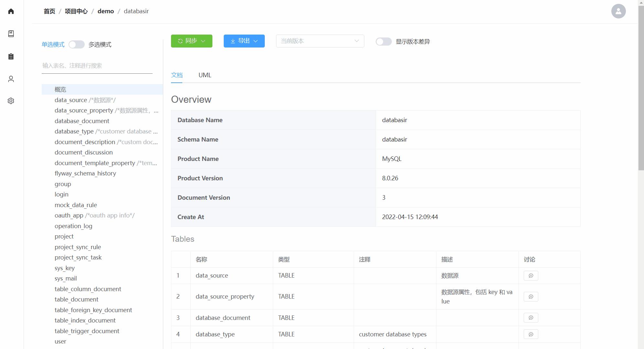Image resolution: width=644 pixels, height=349 pixels.
Task: Open the bookmark/project icon in sidebar
Action: pyautogui.click(x=11, y=34)
